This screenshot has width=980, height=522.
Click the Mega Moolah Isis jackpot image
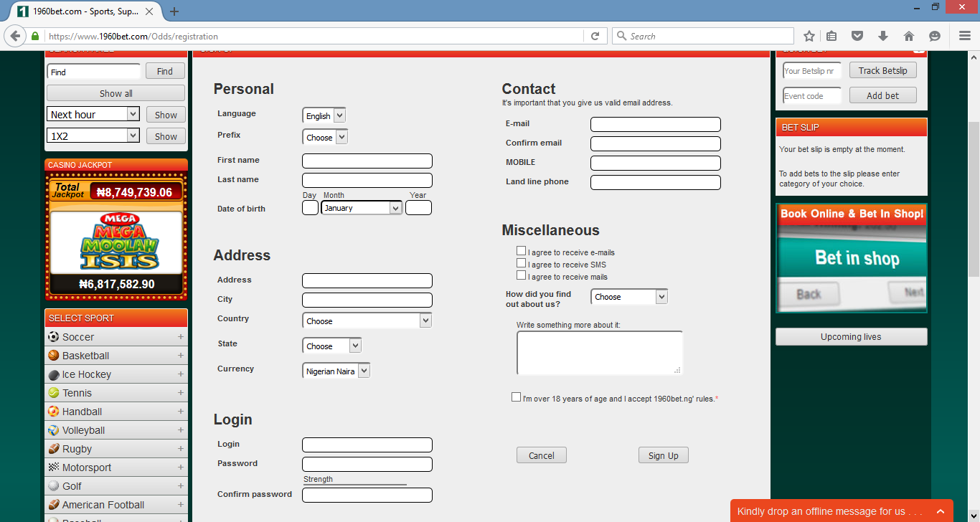[x=116, y=242]
